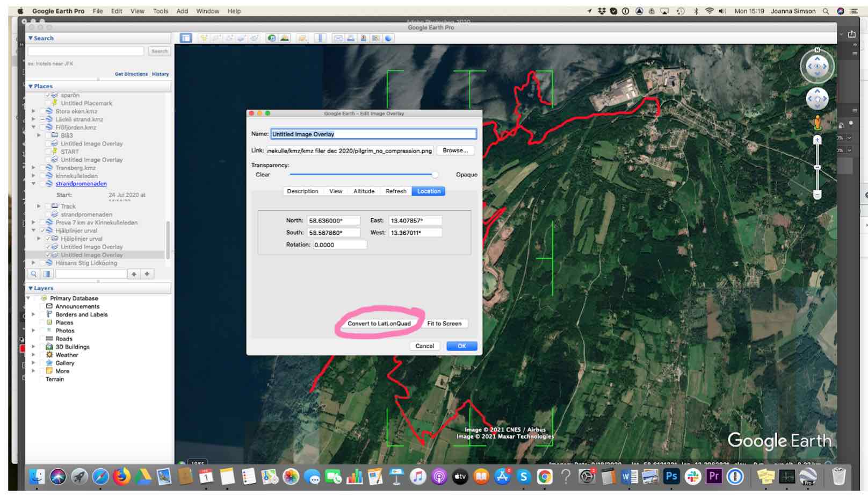Open Firefox from the dock

coord(122,476)
